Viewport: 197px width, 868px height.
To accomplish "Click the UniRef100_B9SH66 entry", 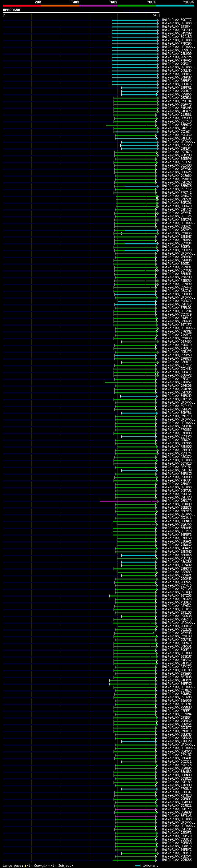I will tap(177, 94).
